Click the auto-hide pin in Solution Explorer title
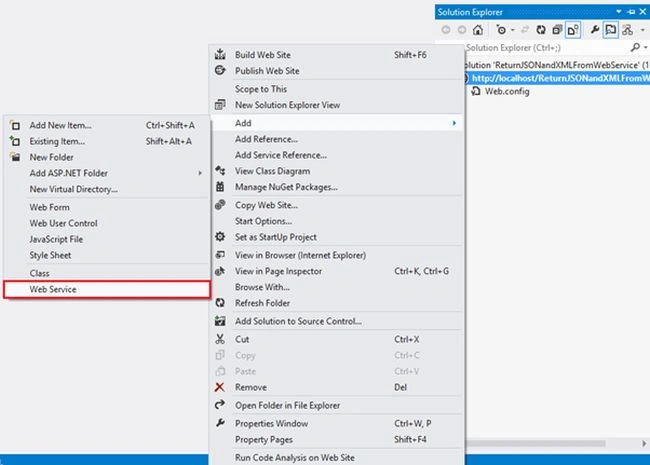Viewport: 650px width, 465px height. (x=631, y=12)
